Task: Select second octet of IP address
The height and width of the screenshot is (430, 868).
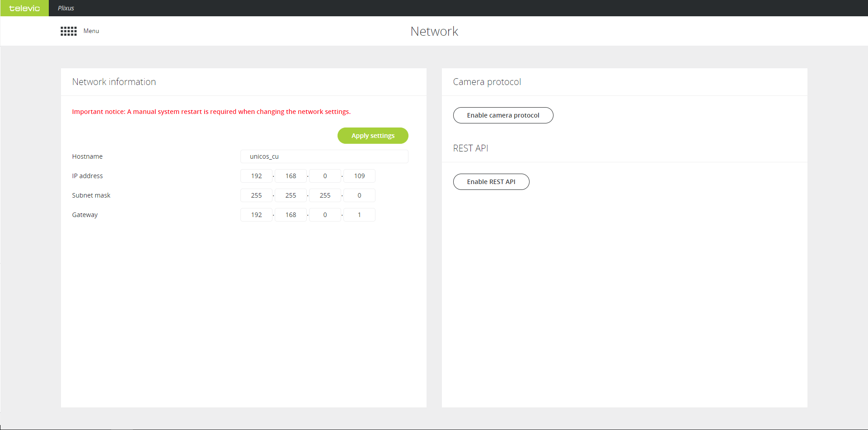Action: click(x=291, y=176)
